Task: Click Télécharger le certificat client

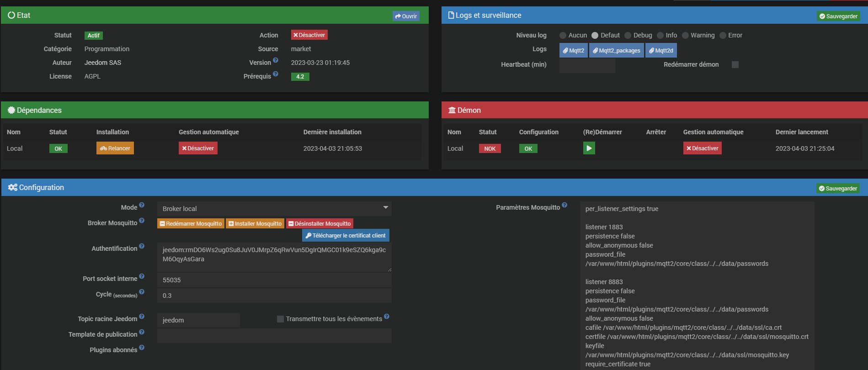Action: [346, 236]
